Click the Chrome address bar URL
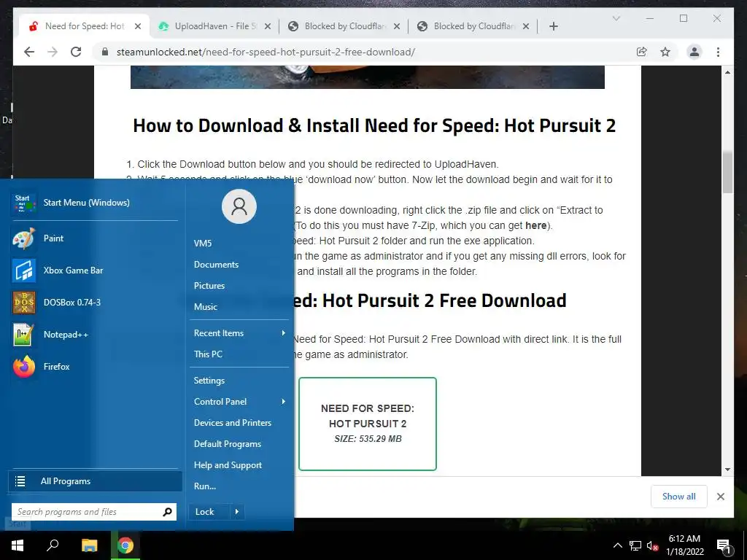This screenshot has height=560, width=747. coord(266,52)
